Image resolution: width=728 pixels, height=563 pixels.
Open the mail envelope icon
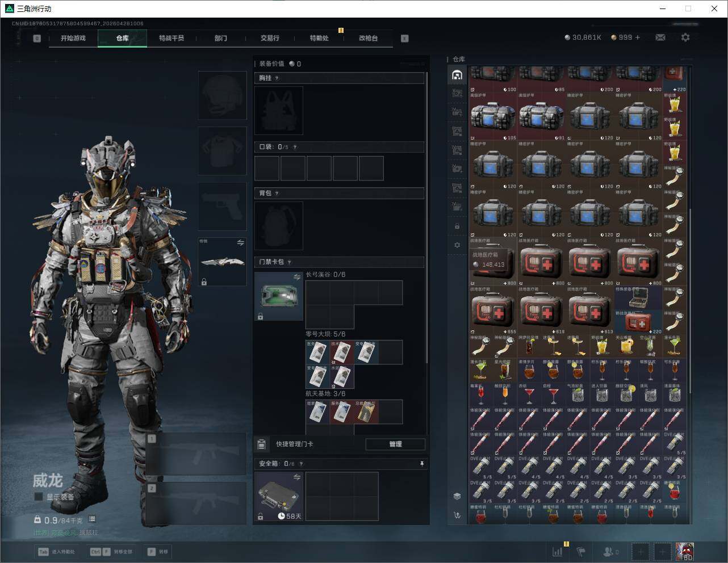tap(660, 37)
